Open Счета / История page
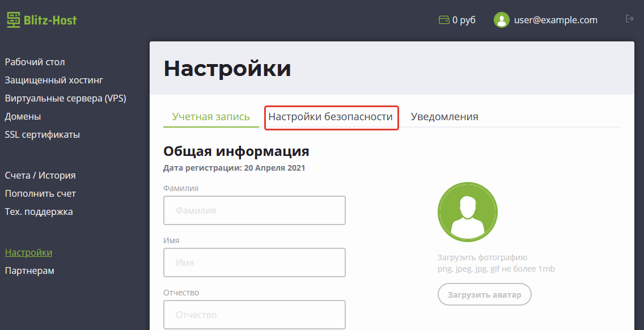This screenshot has width=644, height=330. [x=40, y=175]
